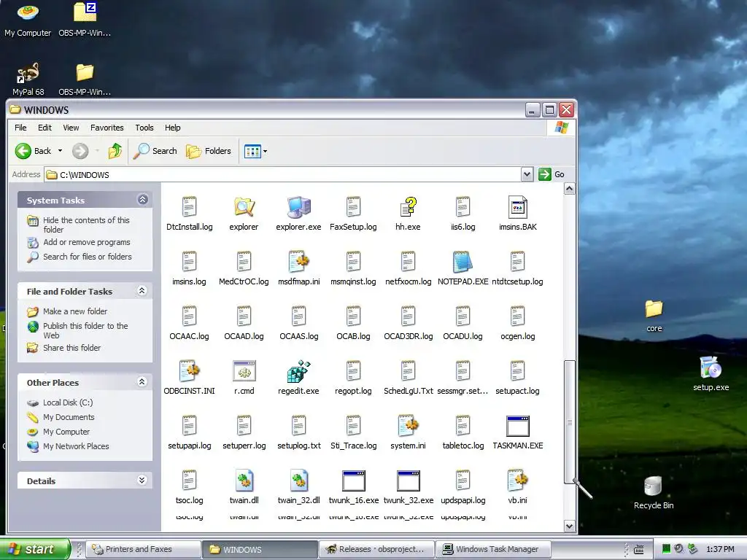Open the Edit menu

44,128
